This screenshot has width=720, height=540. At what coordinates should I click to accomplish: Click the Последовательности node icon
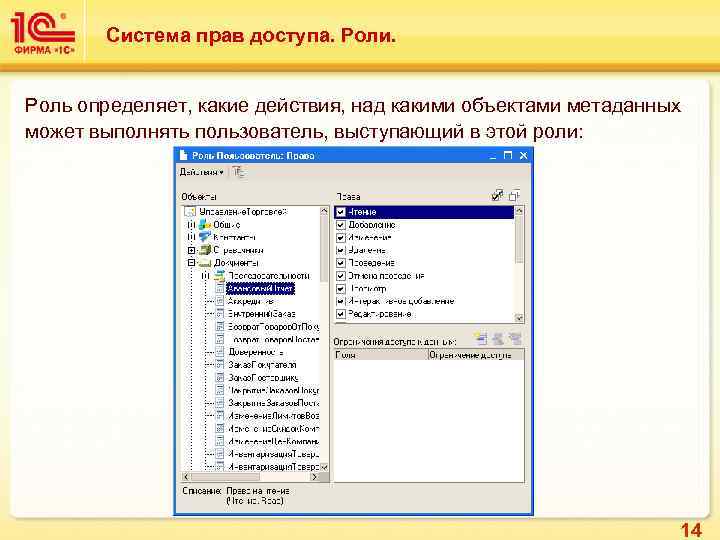pos(220,276)
